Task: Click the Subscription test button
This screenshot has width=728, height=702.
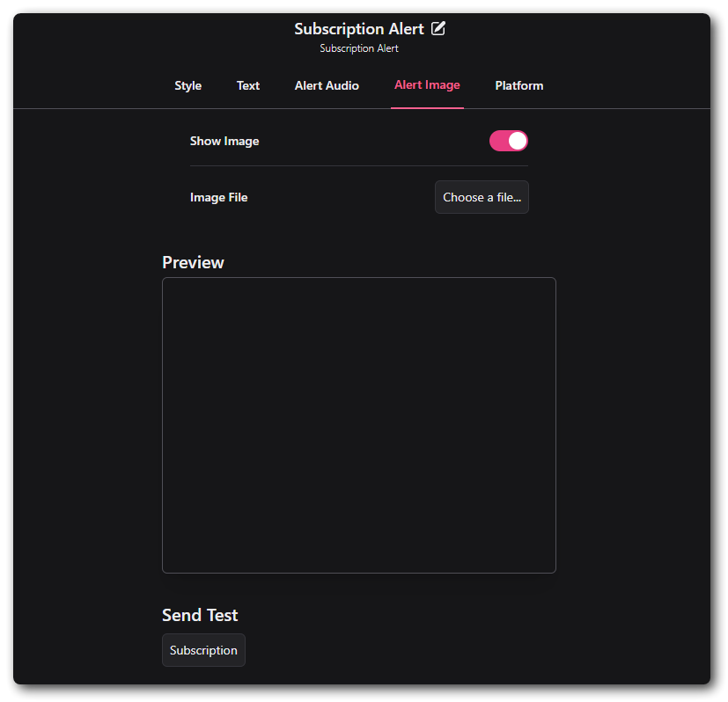Action: pos(203,650)
